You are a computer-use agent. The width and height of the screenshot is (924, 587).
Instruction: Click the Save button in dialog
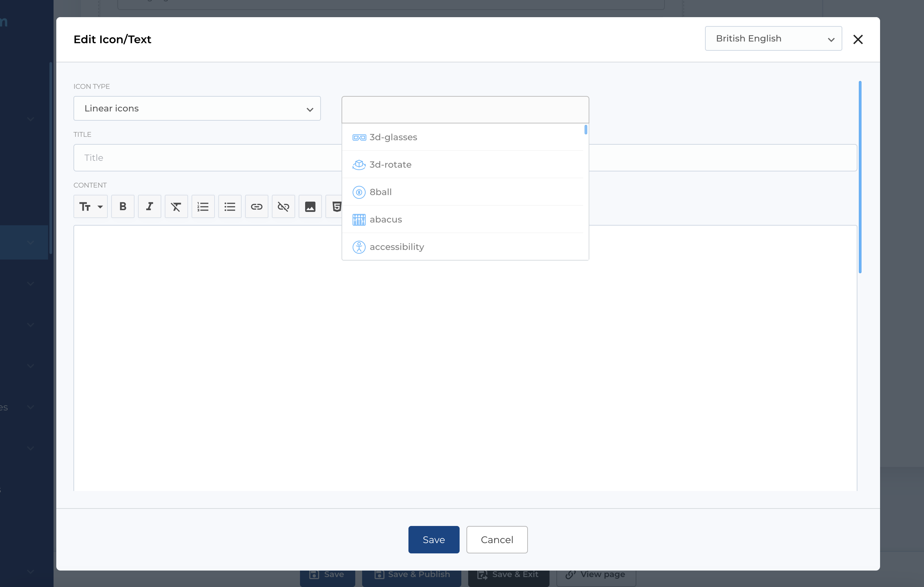(x=434, y=539)
